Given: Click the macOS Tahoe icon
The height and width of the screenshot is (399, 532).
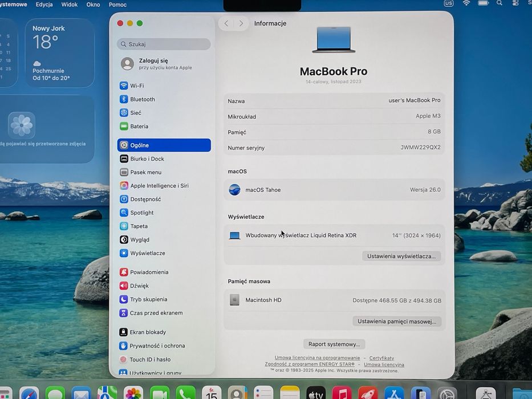Looking at the screenshot, I should (x=234, y=190).
